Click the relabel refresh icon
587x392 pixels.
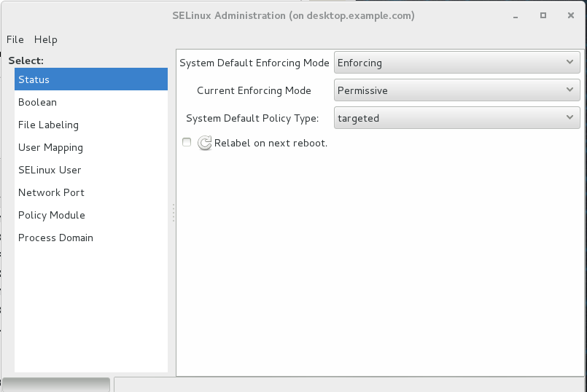click(204, 143)
